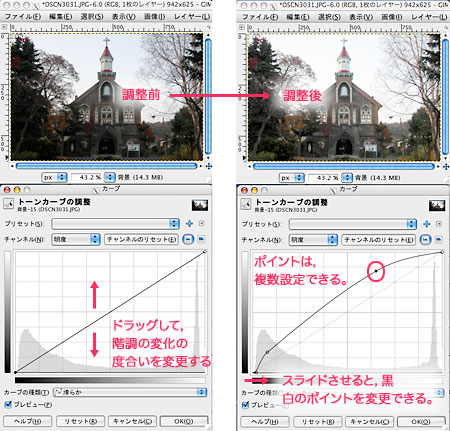Click the blue plus icon beside the left preset dropdown

click(189, 223)
